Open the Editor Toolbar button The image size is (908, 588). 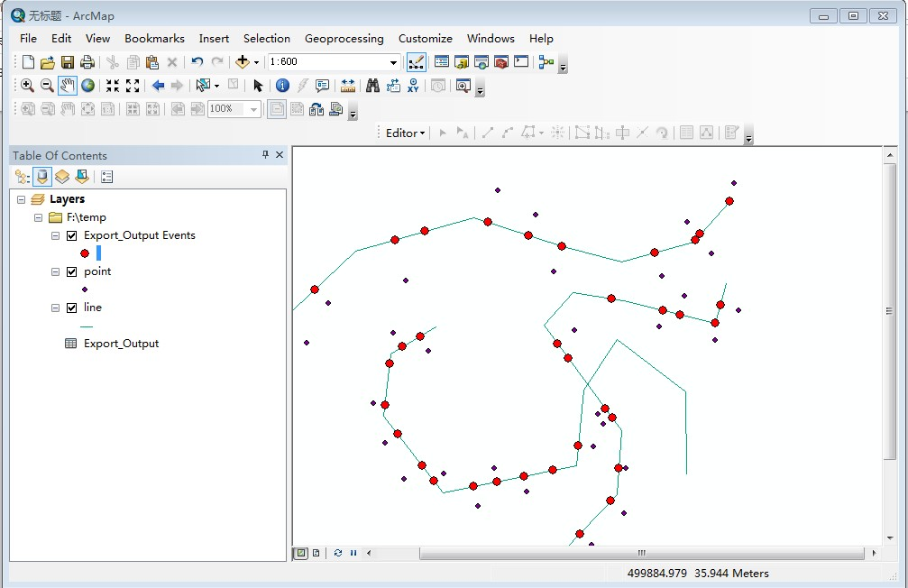pos(416,62)
